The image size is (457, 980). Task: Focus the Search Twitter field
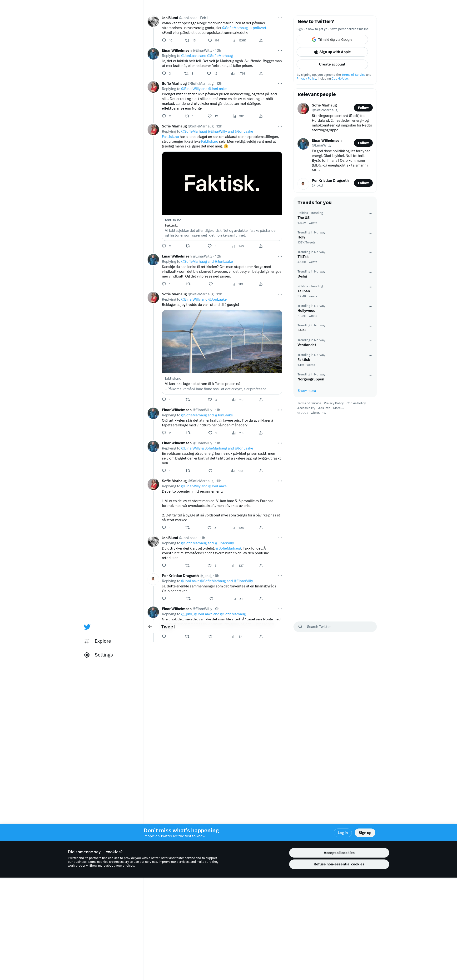pyautogui.click(x=335, y=626)
